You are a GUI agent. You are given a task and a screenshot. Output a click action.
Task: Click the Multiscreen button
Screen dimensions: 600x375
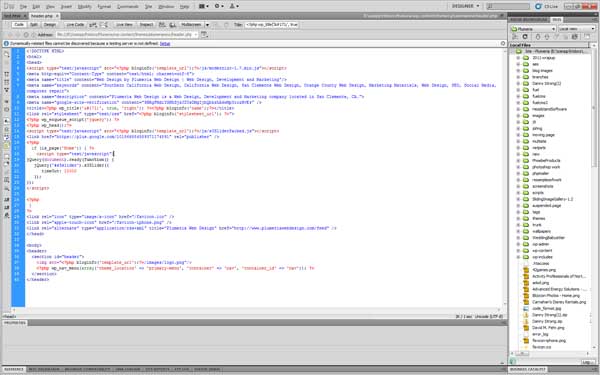[191, 24]
